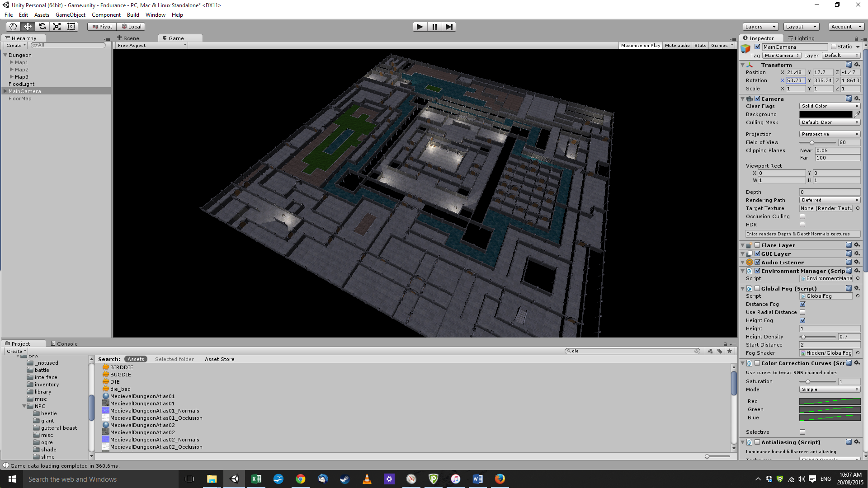The image size is (868, 488).
Task: Open Projection Perspective dropdown
Action: pyautogui.click(x=830, y=134)
